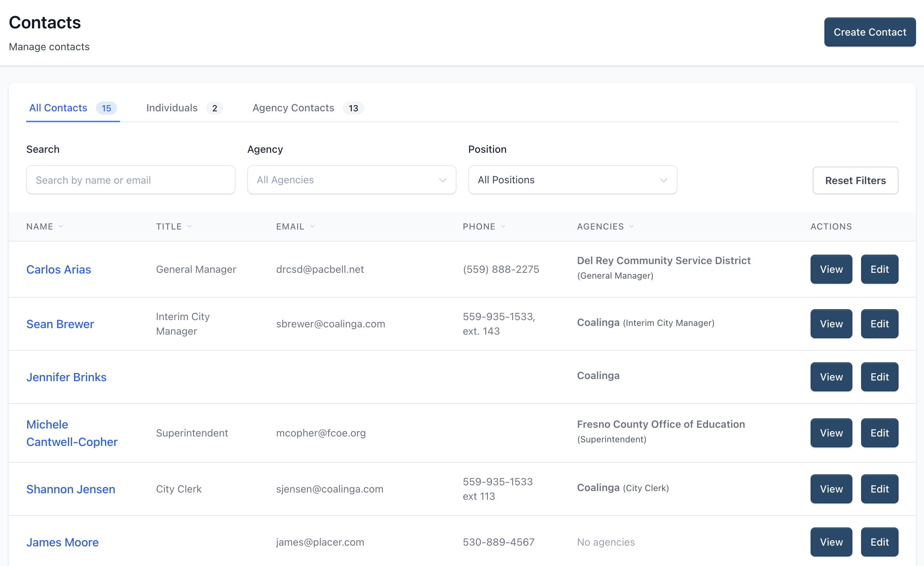Focus the search by name or email field
The width and height of the screenshot is (924, 566).
130,180
